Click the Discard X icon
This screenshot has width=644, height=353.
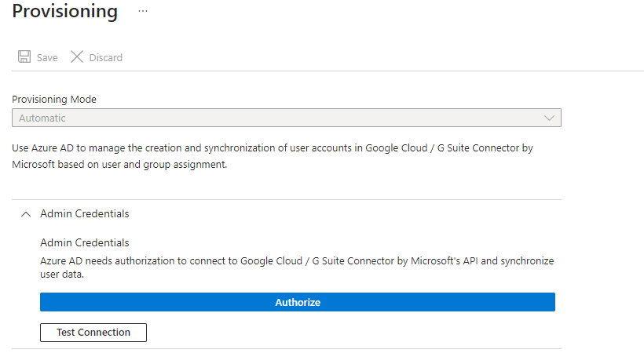point(77,57)
